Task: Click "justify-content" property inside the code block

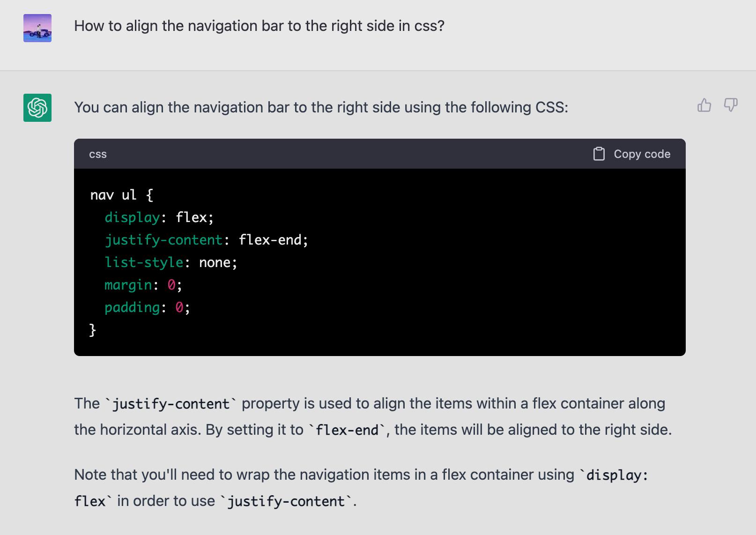Action: point(163,240)
